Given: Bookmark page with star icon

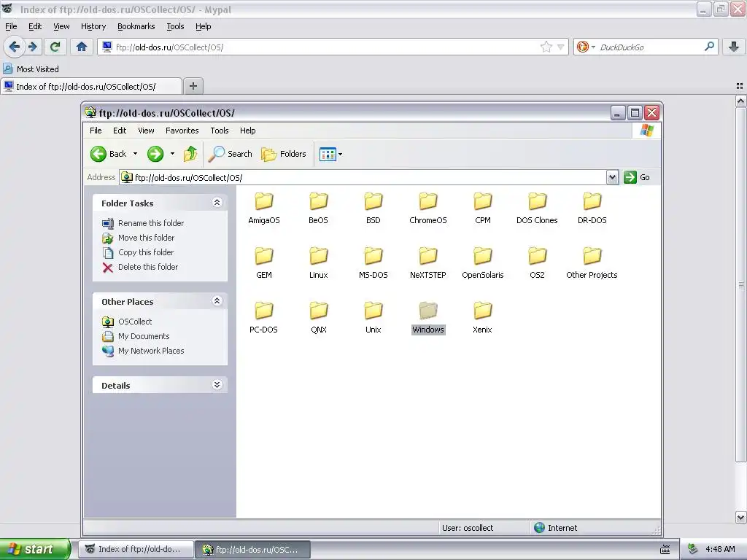Looking at the screenshot, I should 546,47.
